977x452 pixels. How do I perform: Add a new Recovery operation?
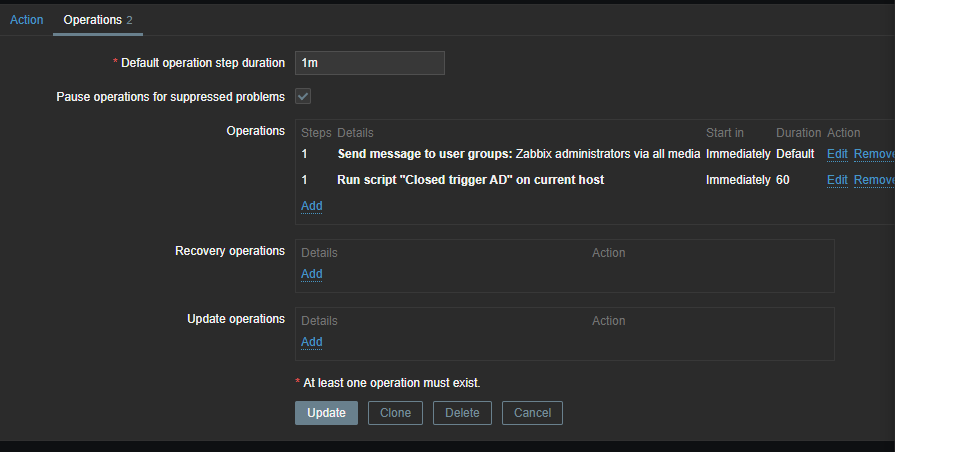(311, 274)
